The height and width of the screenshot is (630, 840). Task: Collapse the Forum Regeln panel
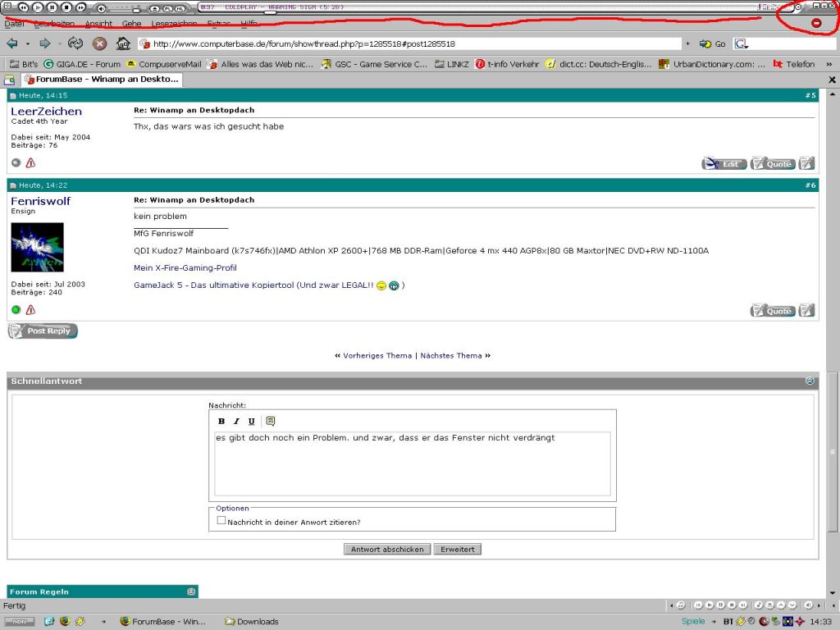point(191,591)
